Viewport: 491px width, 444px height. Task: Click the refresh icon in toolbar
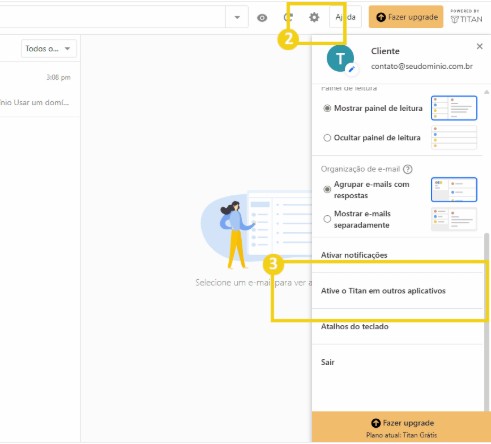coord(288,17)
